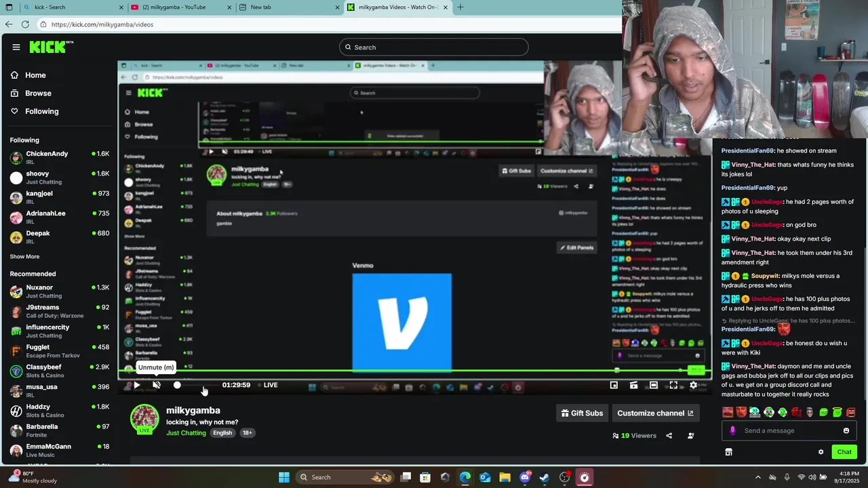Open AdrianahLee's channel
The height and width of the screenshot is (488, 868).
click(60, 218)
